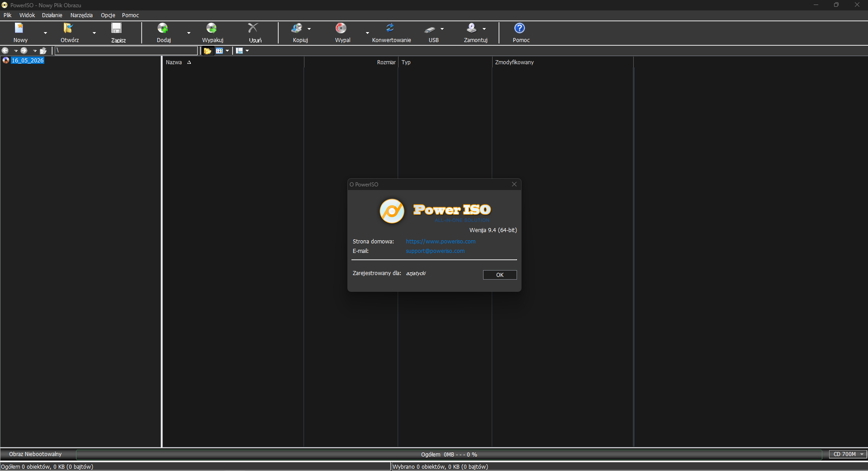Click the 'Wybrano 0 obiektów' status text
Viewport: 868px width, 471px height.
pyautogui.click(x=440, y=467)
